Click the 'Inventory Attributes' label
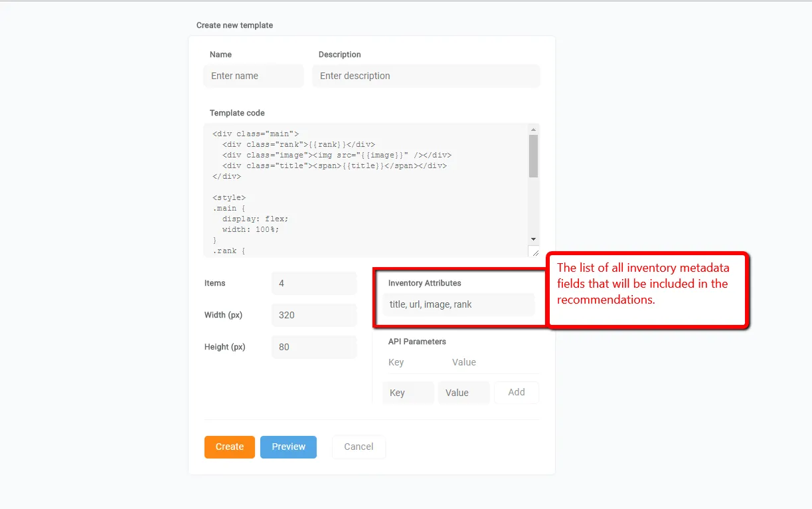This screenshot has height=509, width=812. (x=425, y=283)
